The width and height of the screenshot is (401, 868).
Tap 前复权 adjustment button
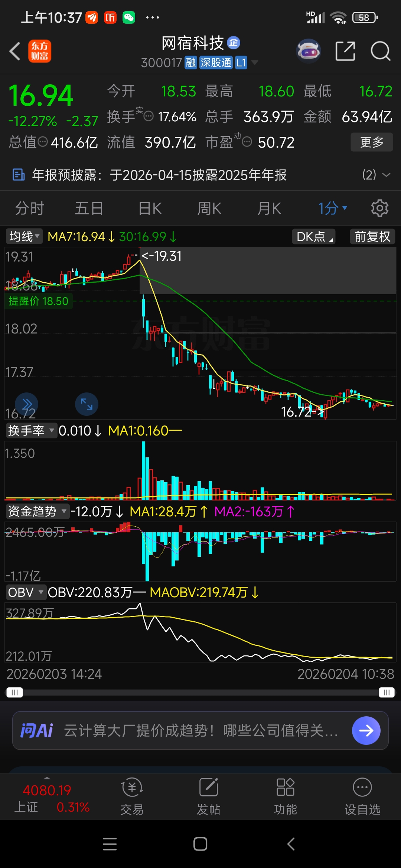pos(372,236)
